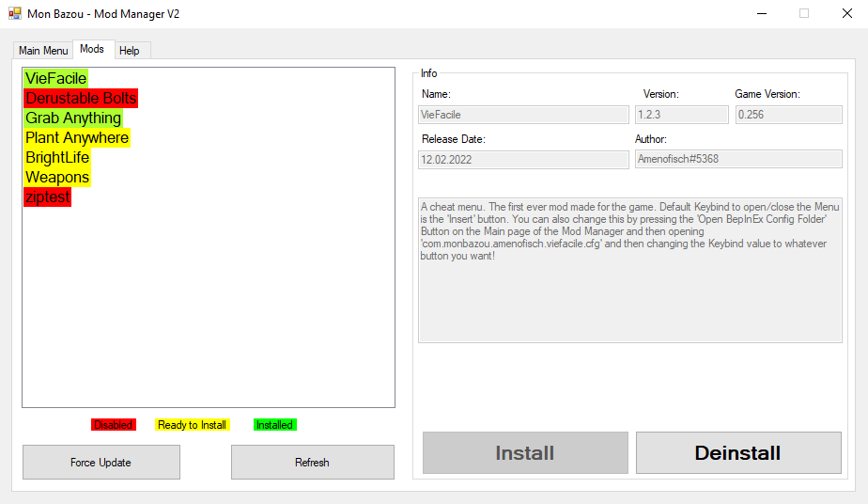Click the Release Date field 12.02.2022
The height and width of the screenshot is (504, 868).
pos(523,160)
